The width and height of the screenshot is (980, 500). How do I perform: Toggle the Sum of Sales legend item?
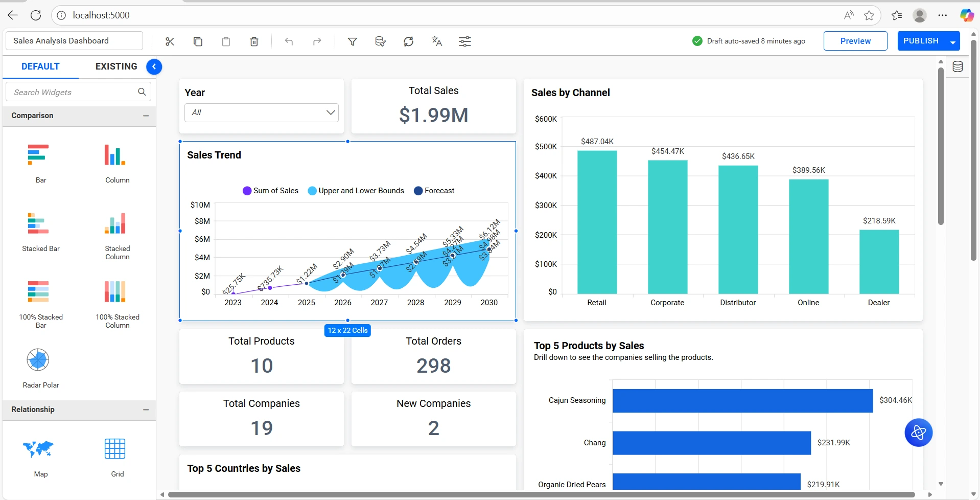271,191
